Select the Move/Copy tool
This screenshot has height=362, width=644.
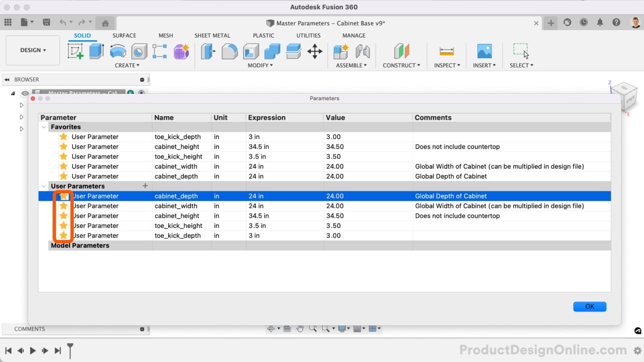pos(315,51)
